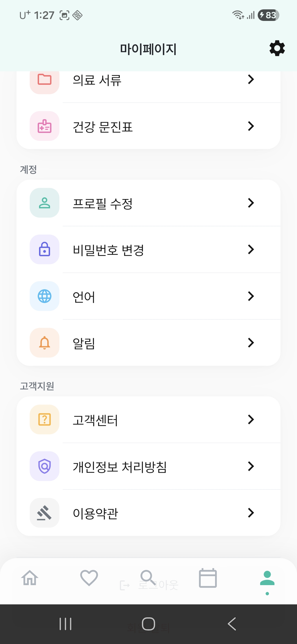Open 개인정보 처리방침 link
The height and width of the screenshot is (644, 297).
coord(120,467)
